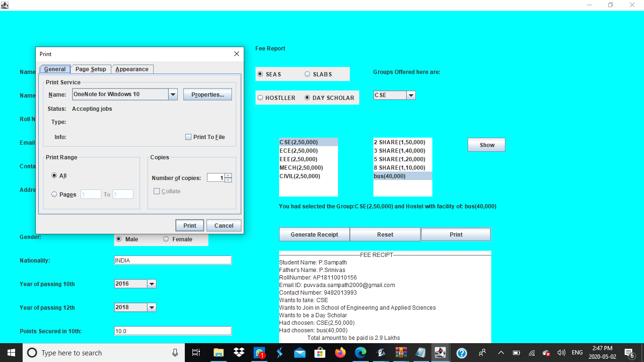Image resolution: width=644 pixels, height=362 pixels.
Task: Increment the number of copies stepper
Action: pyautogui.click(x=228, y=175)
